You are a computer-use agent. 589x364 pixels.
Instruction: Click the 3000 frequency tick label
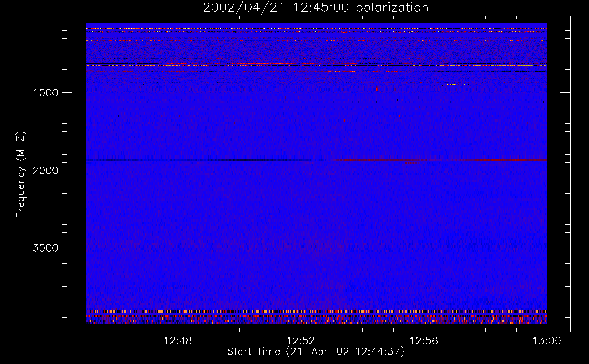click(x=46, y=248)
